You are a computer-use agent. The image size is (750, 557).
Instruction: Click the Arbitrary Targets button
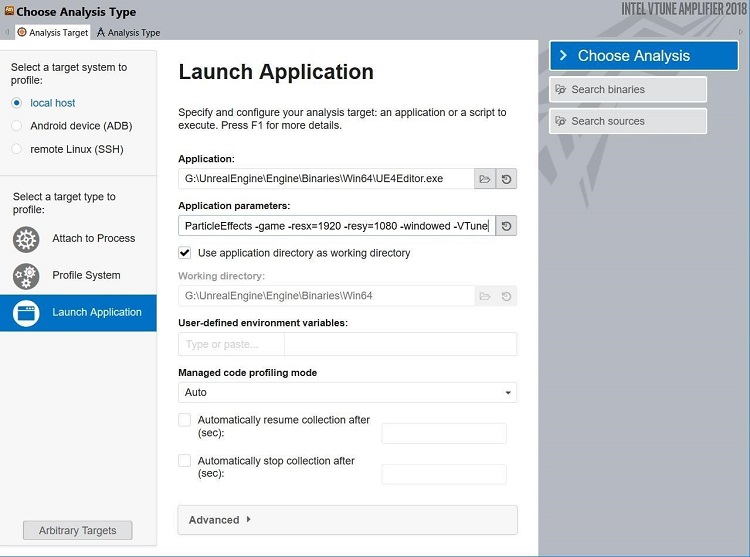click(x=77, y=530)
